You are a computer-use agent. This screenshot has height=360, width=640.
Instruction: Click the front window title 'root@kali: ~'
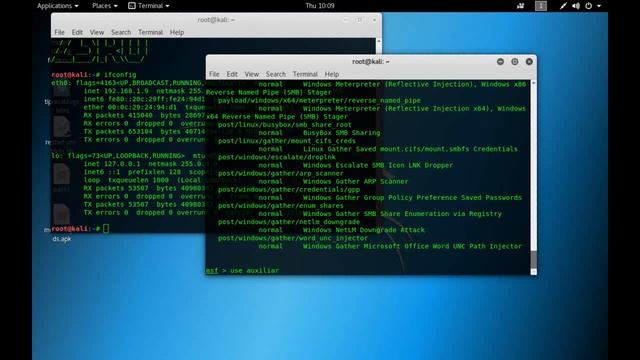pyautogui.click(x=371, y=62)
